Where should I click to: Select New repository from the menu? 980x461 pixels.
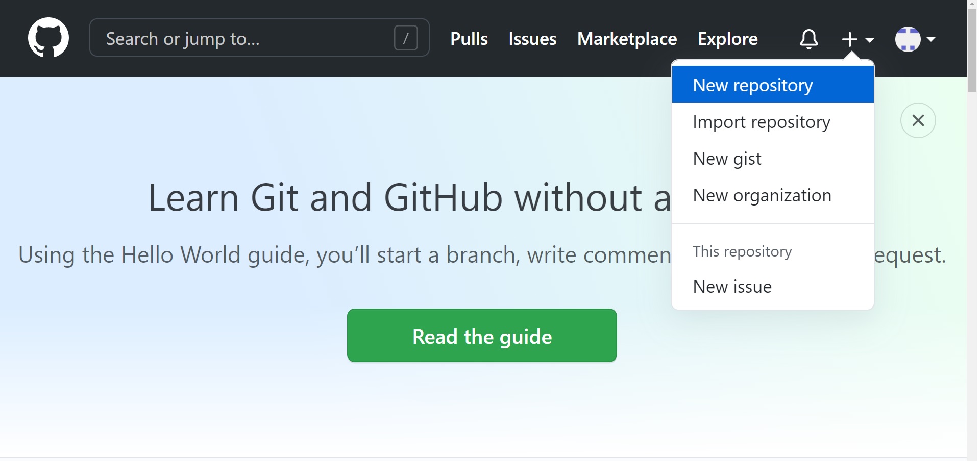coord(752,85)
